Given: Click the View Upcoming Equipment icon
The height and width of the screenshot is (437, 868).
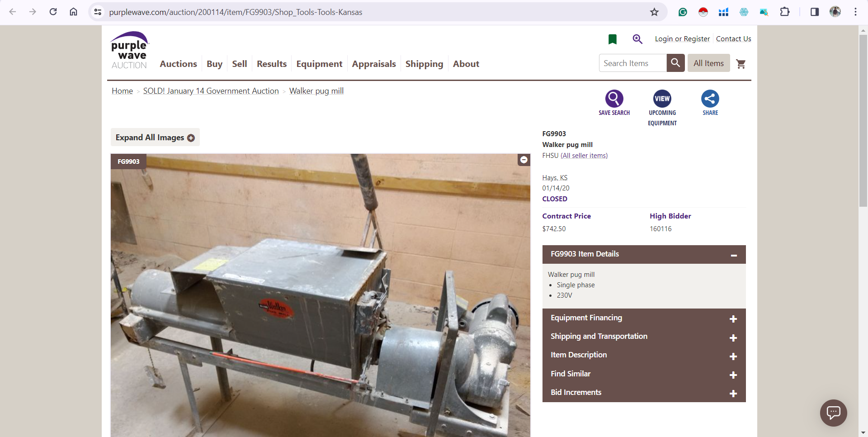Looking at the screenshot, I should tap(662, 99).
